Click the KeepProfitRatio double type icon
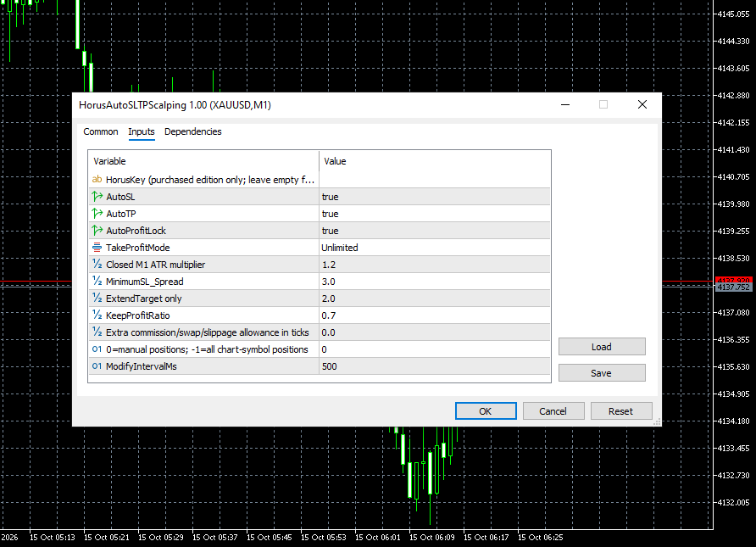The width and height of the screenshot is (756, 547). pyautogui.click(x=97, y=315)
